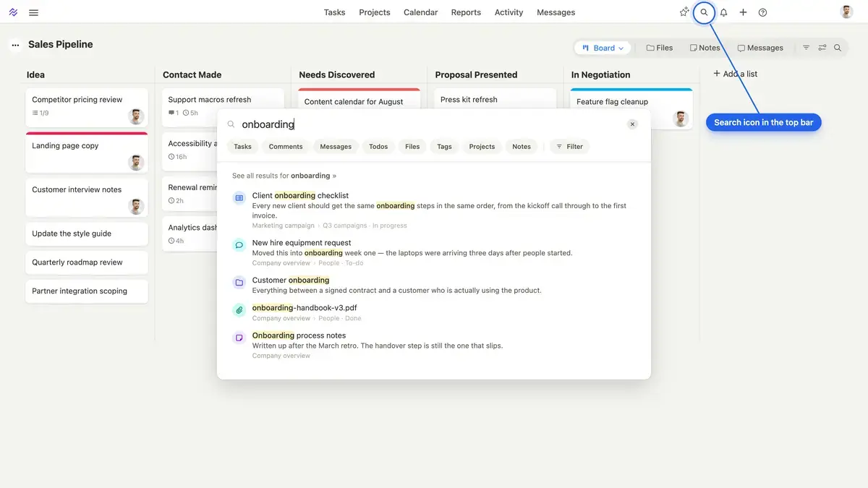868x488 pixels.
Task: Toggle the Files search filter chip
Action: [412, 146]
